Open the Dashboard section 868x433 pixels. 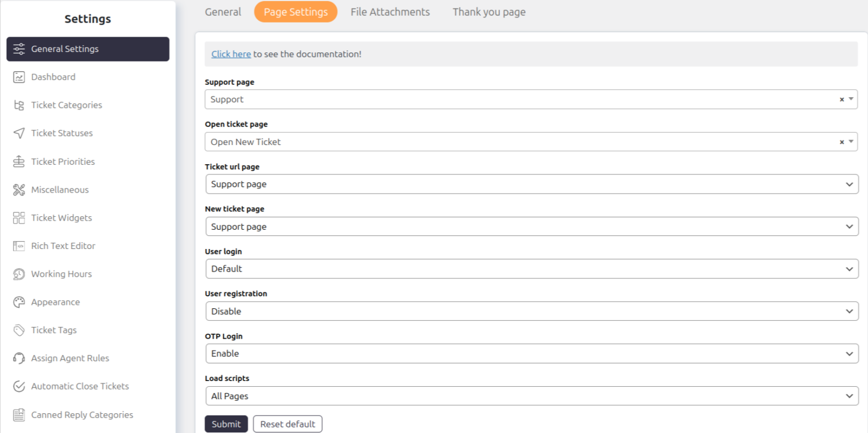pyautogui.click(x=54, y=77)
